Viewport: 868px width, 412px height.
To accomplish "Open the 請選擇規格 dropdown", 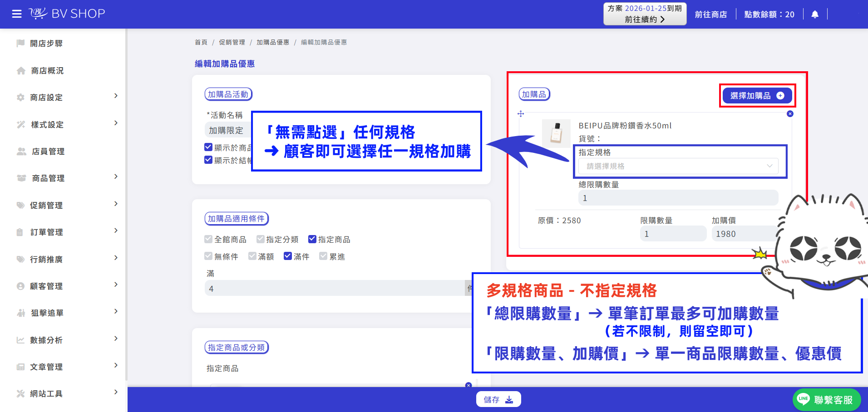I will click(x=678, y=166).
